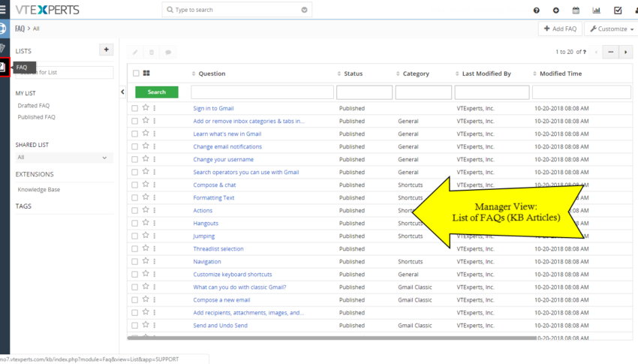Open the calendar icon in header
The image size is (638, 364).
tap(576, 11)
